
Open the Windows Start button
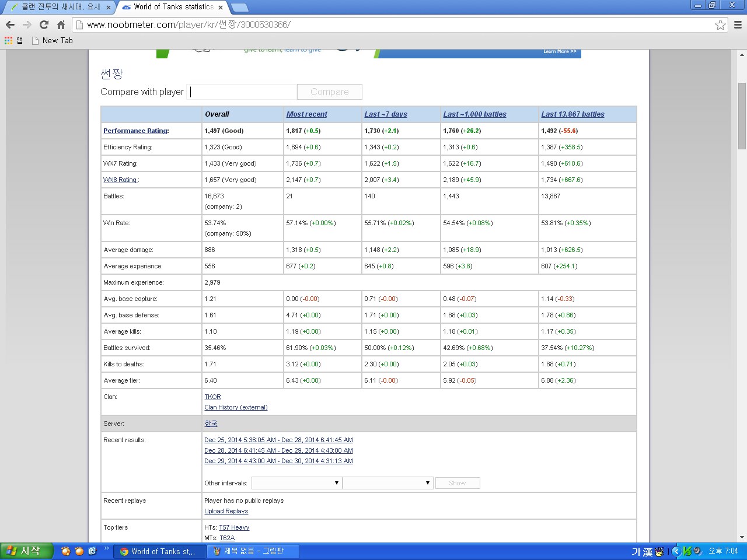coord(26,551)
